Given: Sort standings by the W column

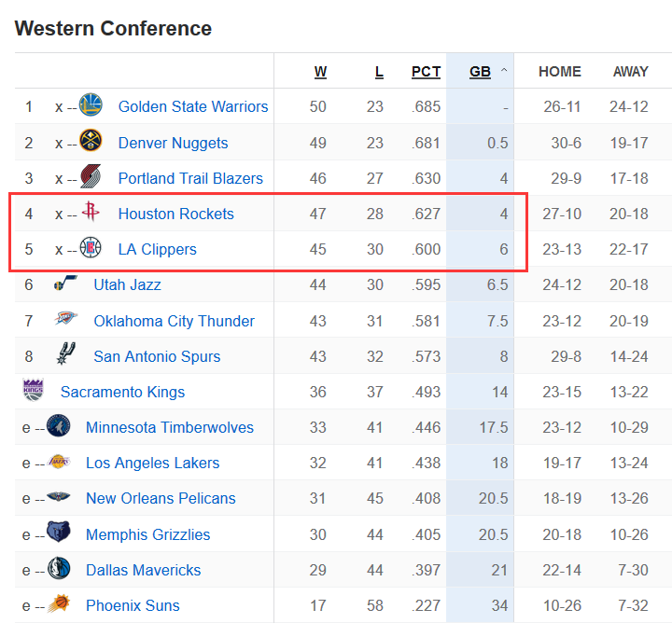Looking at the screenshot, I should 320,72.
